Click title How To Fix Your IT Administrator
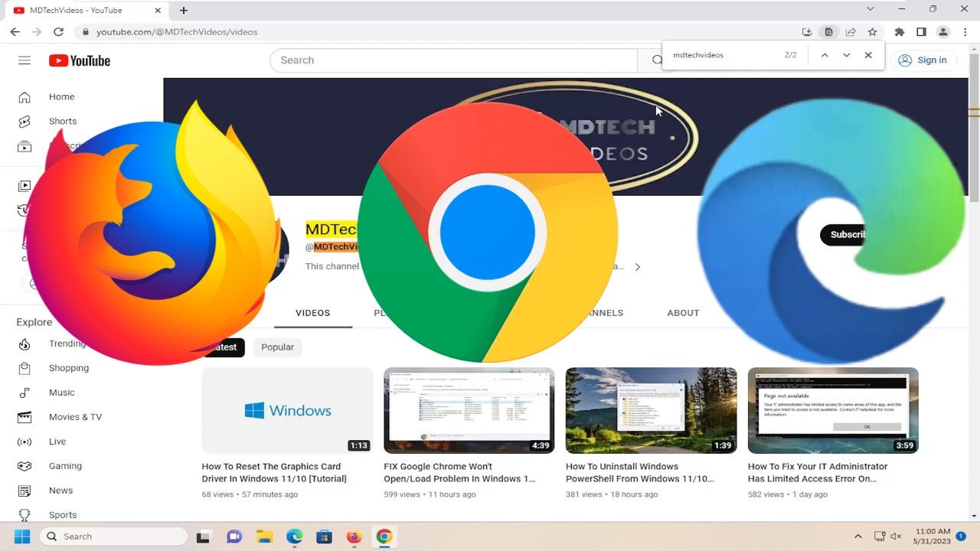Screen dimensions: 980x551 point(818,473)
